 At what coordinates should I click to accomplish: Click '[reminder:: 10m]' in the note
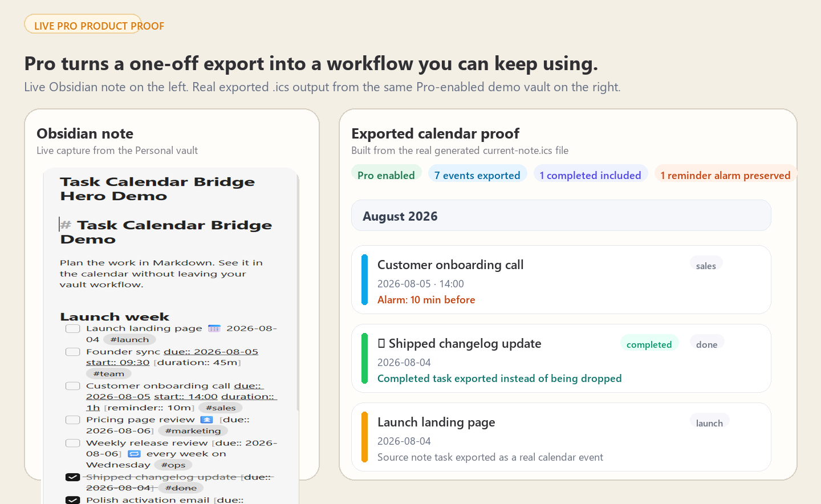click(x=149, y=408)
